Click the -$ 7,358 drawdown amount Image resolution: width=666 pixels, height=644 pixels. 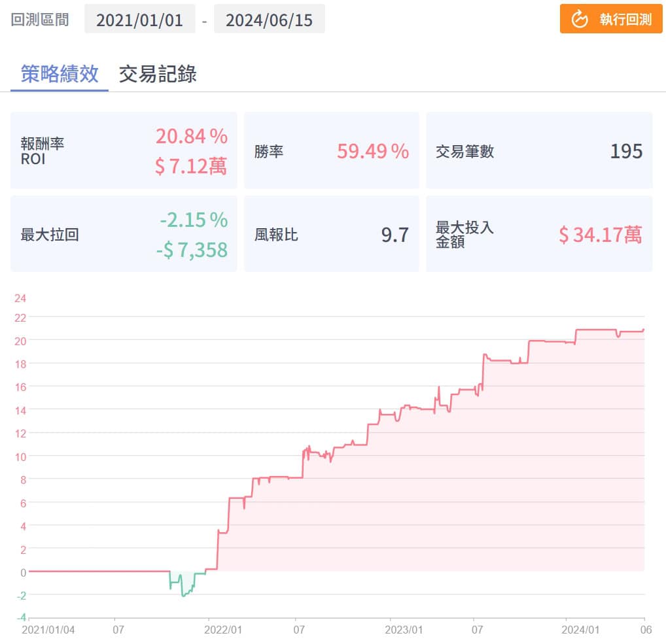point(191,250)
